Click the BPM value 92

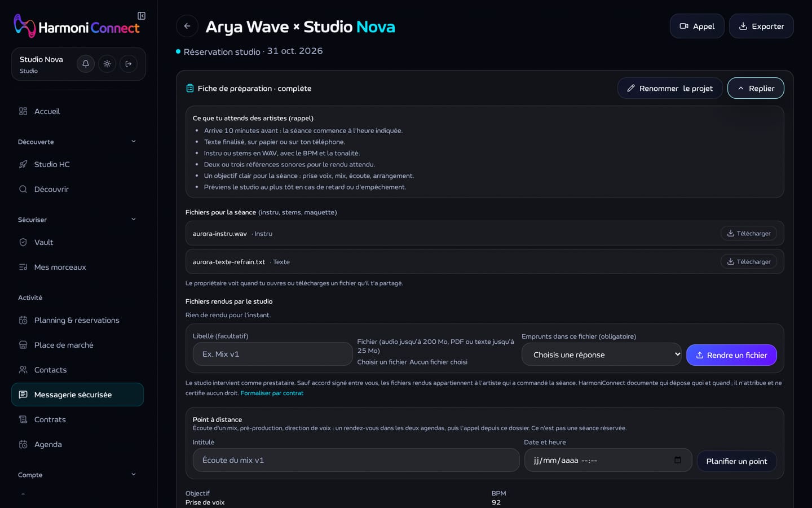pyautogui.click(x=496, y=502)
